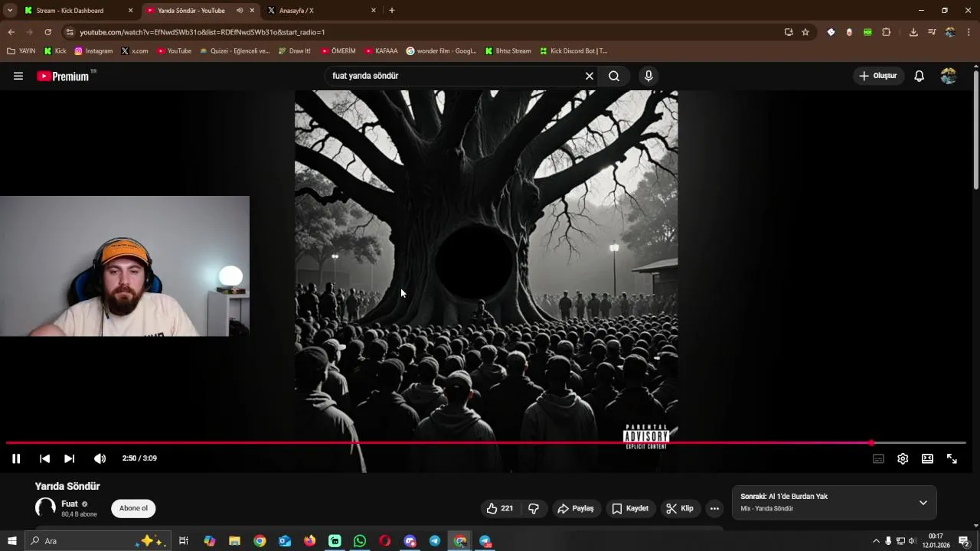980x551 pixels.
Task: Clear the search text with the X
Action: pyautogui.click(x=590, y=76)
